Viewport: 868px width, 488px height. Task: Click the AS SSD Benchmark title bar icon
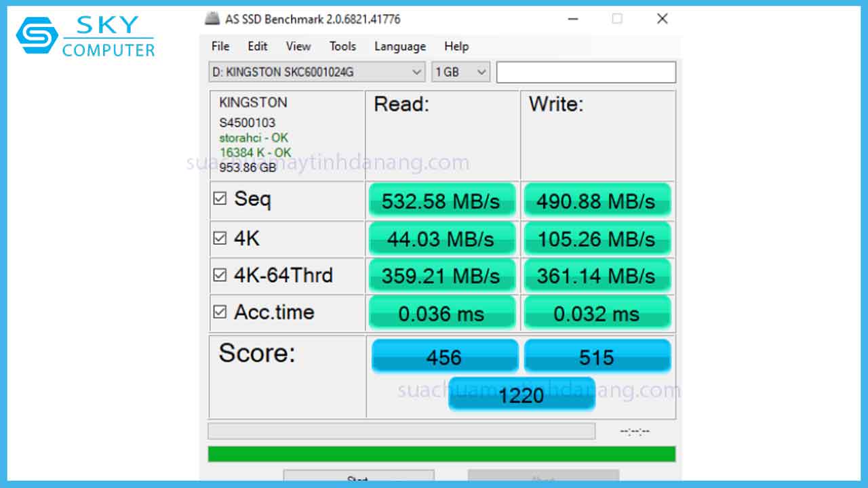coord(212,18)
